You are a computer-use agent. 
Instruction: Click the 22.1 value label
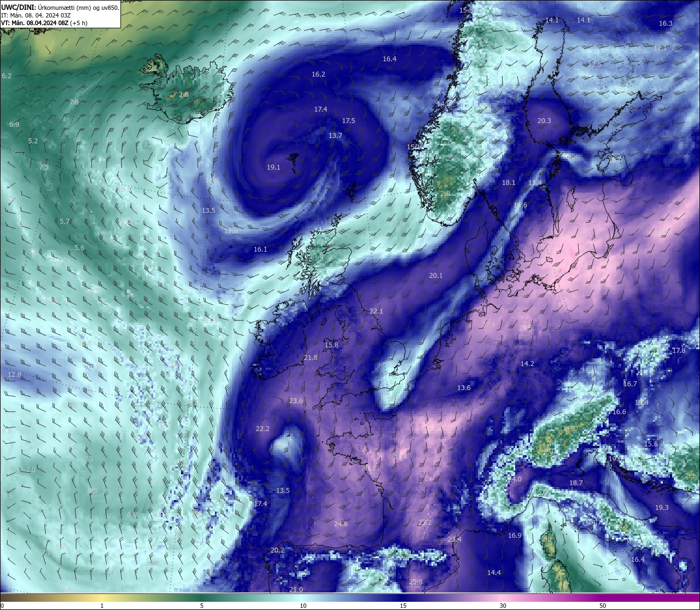coord(376,311)
